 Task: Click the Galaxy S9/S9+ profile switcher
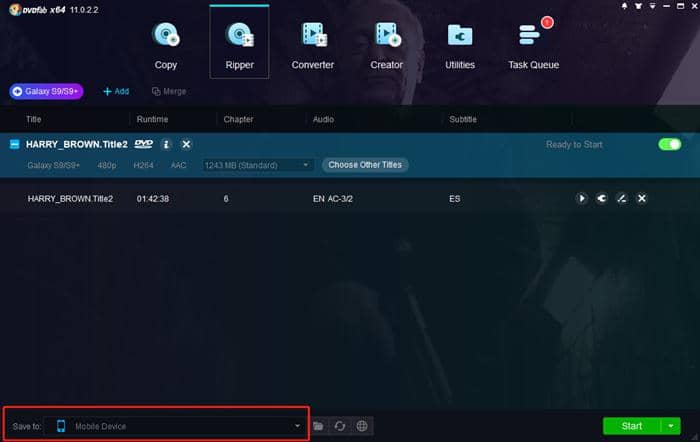click(46, 92)
